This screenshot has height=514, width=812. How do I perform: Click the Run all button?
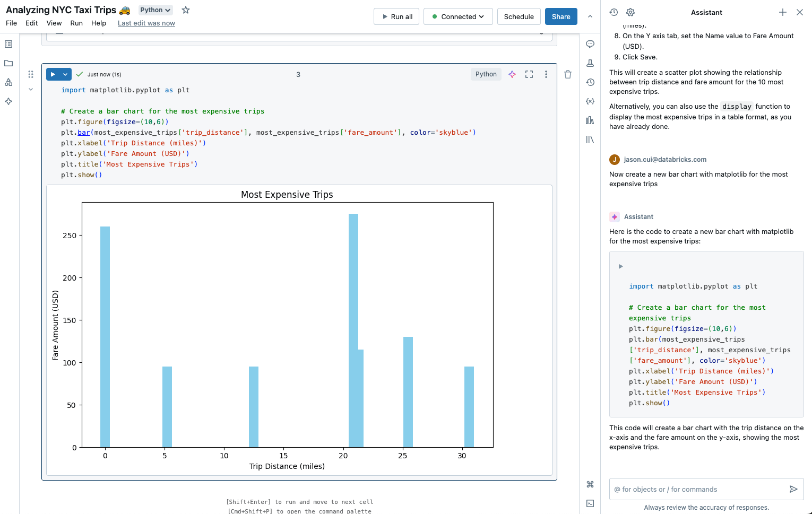click(x=396, y=16)
